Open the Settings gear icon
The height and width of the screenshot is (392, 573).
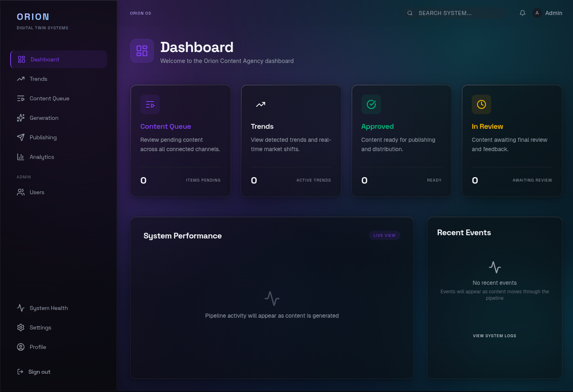[21, 327]
